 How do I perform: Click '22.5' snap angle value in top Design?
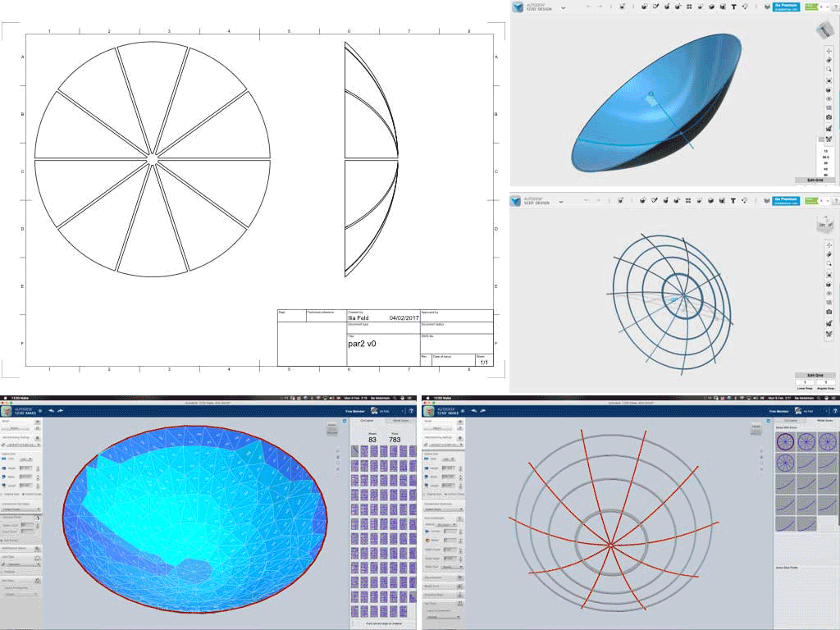tap(825, 157)
